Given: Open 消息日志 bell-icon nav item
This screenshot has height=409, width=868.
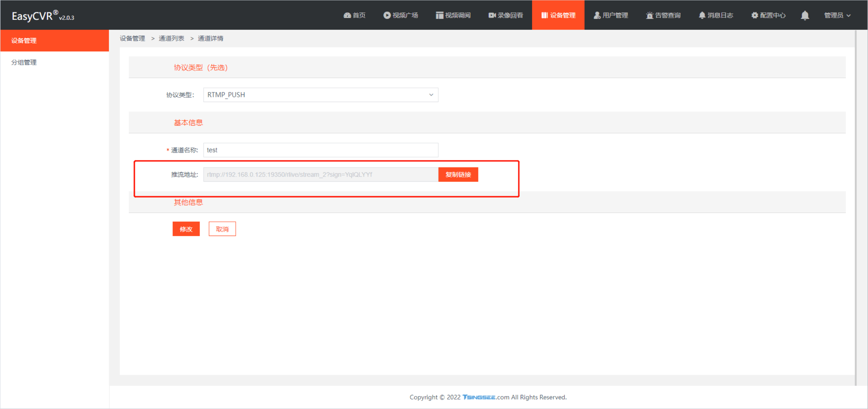Looking at the screenshot, I should 715,15.
